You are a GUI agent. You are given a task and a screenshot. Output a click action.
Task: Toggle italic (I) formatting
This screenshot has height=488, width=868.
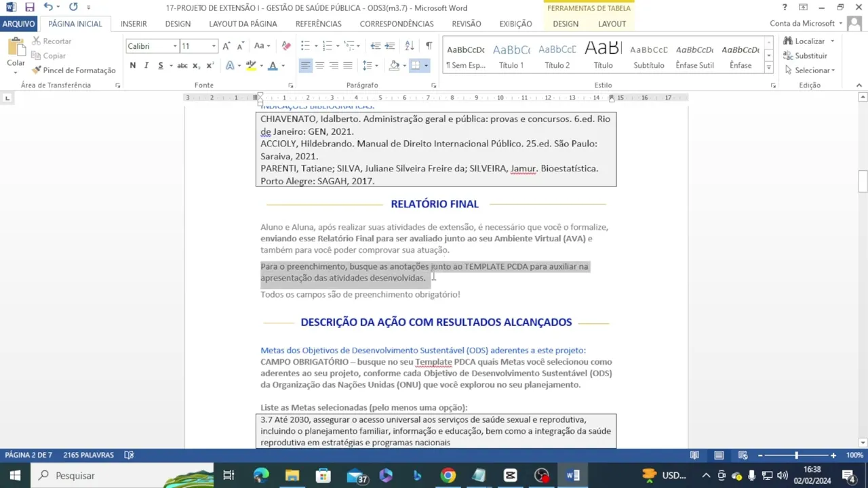click(146, 65)
